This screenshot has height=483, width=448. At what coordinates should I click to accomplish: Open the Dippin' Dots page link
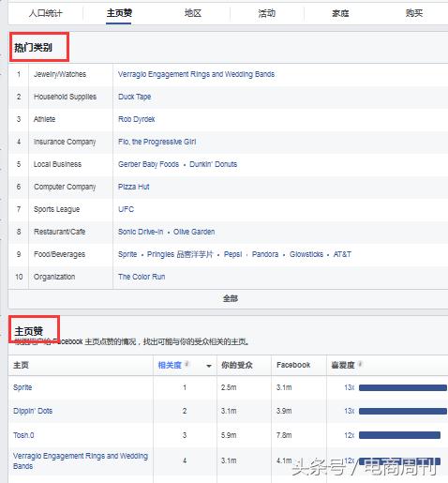click(x=33, y=411)
